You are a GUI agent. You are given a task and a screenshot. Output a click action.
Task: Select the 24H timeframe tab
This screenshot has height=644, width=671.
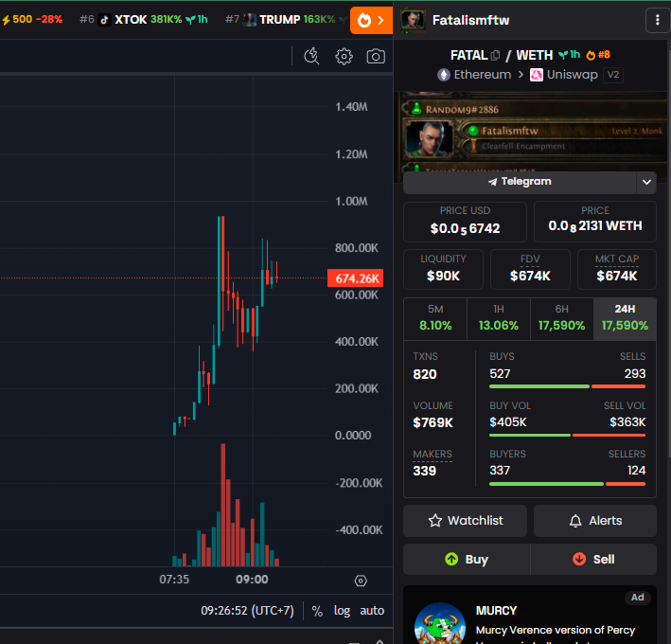coord(625,318)
